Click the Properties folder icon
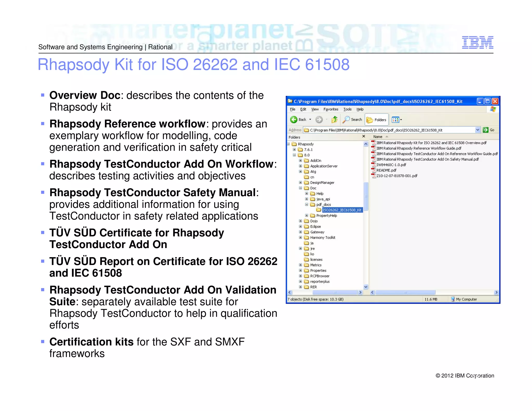532x411 pixels. point(307,270)
